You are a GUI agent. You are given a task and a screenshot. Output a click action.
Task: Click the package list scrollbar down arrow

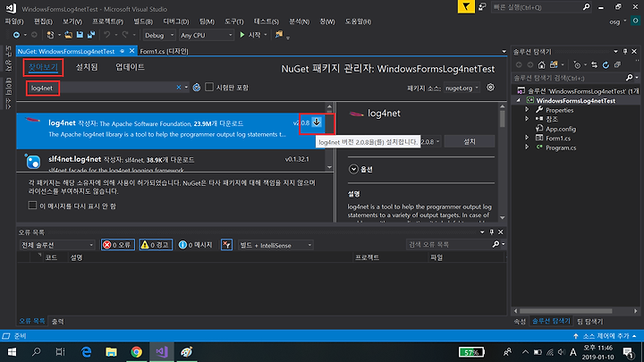point(329,167)
